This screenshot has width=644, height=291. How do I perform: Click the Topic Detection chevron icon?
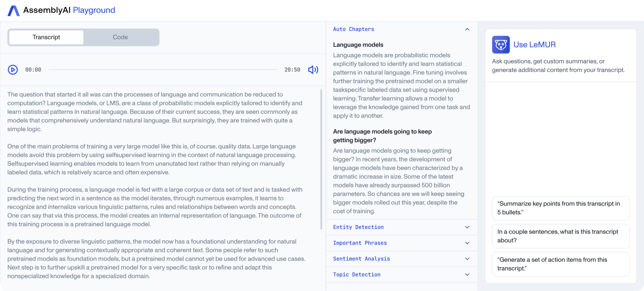click(x=467, y=274)
